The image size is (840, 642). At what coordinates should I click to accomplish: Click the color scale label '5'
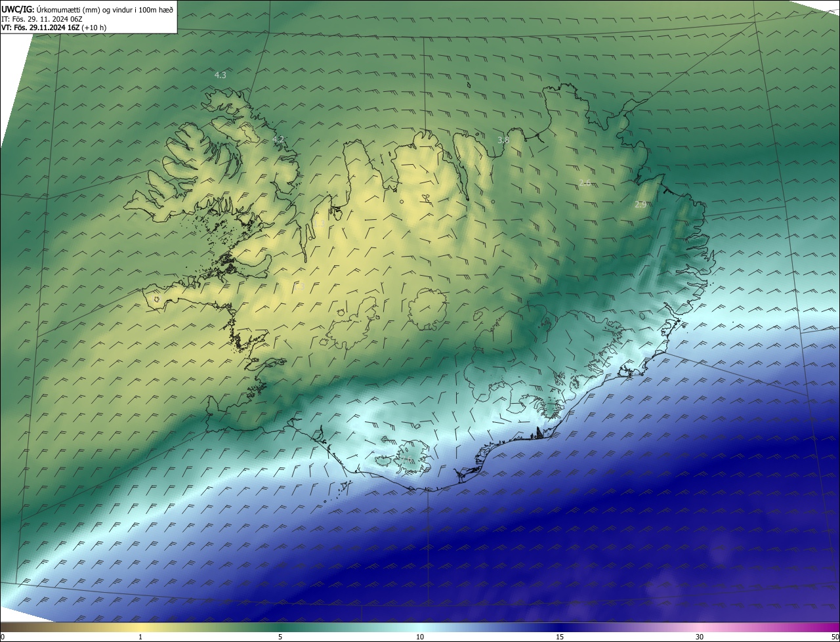tap(280, 637)
